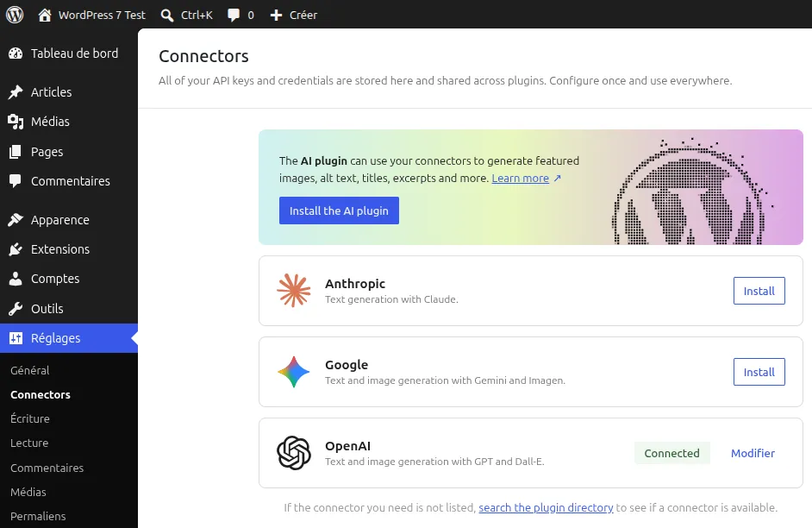
Task: Open the Créer menu in the admin bar
Action: [293, 14]
